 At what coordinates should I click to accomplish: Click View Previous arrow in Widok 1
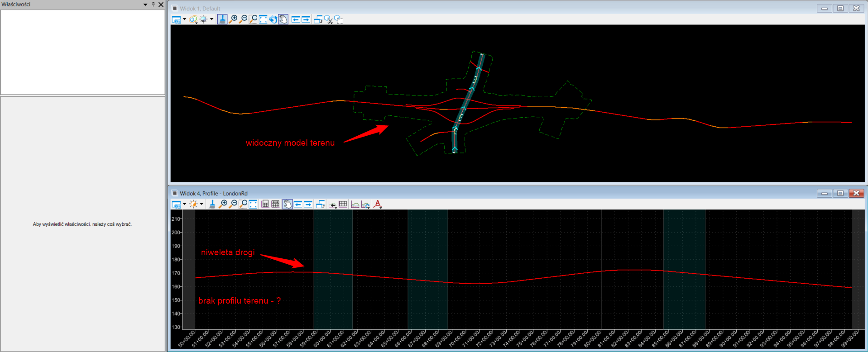(x=296, y=19)
